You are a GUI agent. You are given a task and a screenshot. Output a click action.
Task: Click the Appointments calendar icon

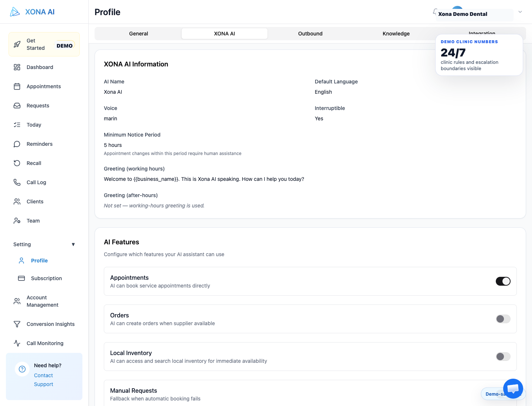pyautogui.click(x=17, y=86)
